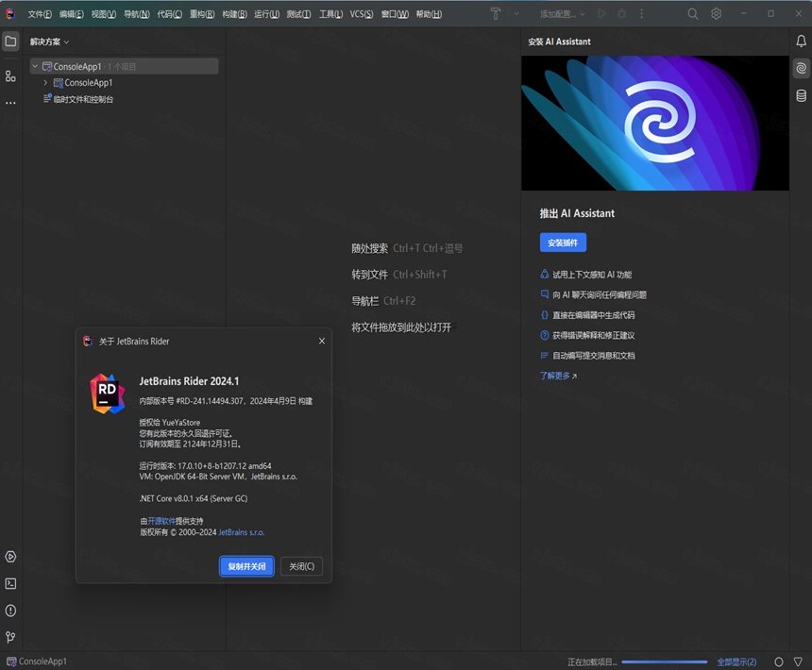Click the 'JetBrains Rider 2024.1' heading
The width and height of the screenshot is (812, 670).
(189, 381)
